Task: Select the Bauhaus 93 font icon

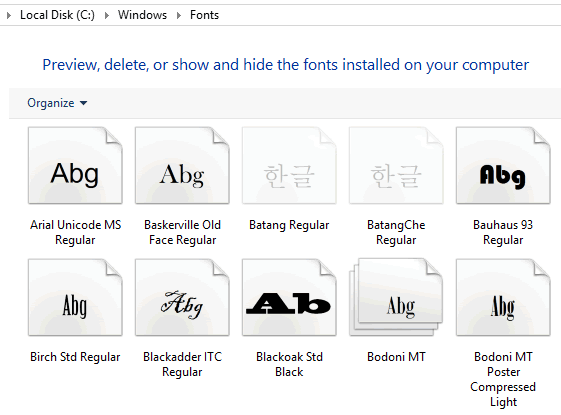Action: (x=503, y=165)
